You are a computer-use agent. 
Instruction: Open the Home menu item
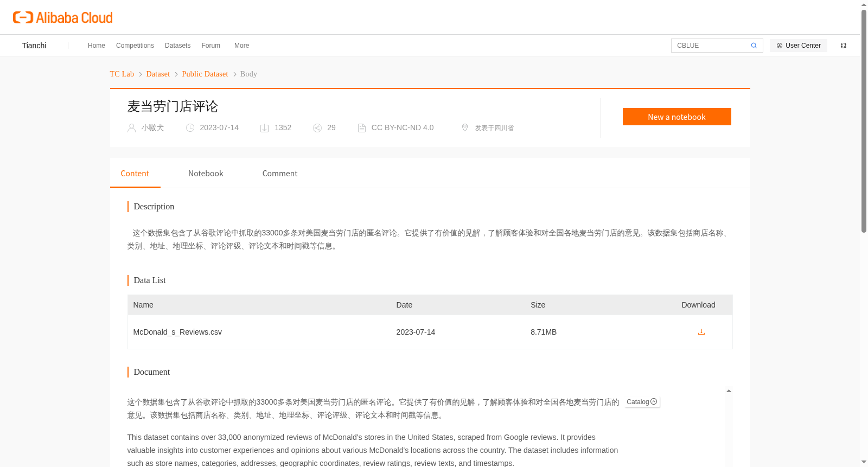97,46
